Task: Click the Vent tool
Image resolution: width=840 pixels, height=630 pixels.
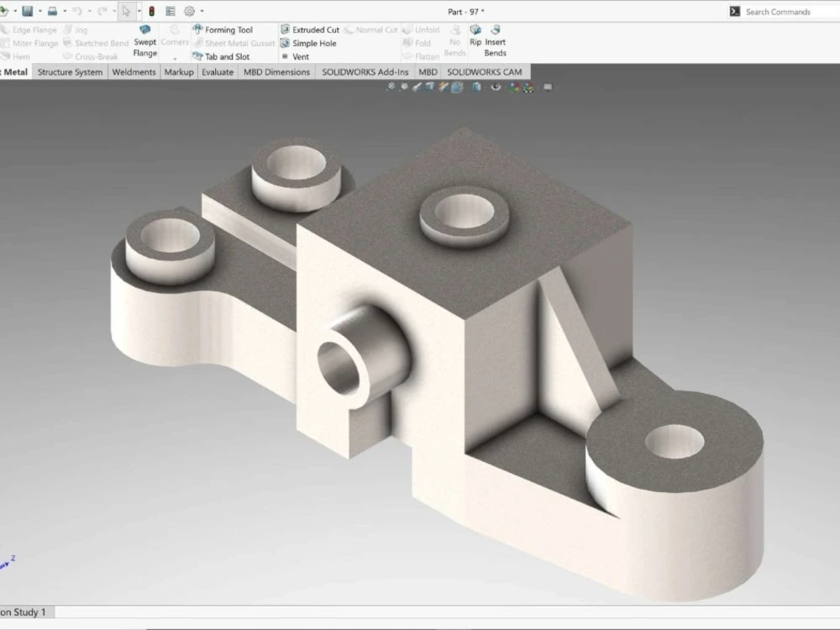Action: [x=295, y=56]
